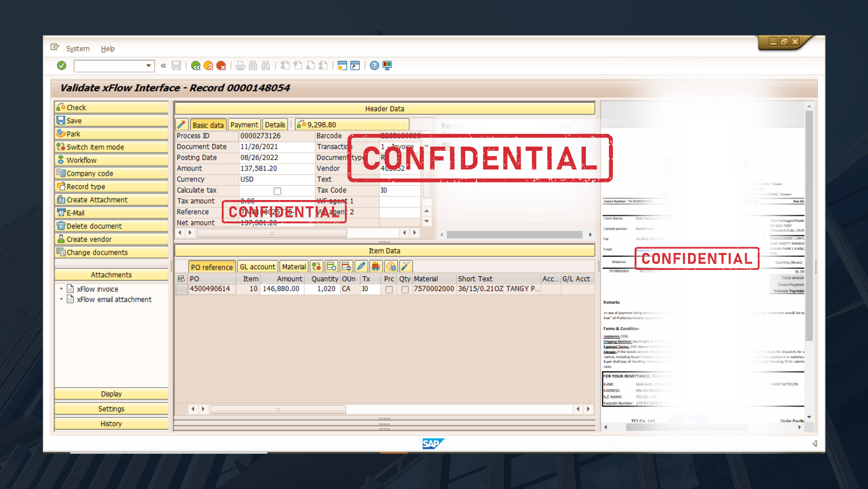868x489 pixels.
Task: Click the blue pencil edit icon in Item Data
Action: 361,266
